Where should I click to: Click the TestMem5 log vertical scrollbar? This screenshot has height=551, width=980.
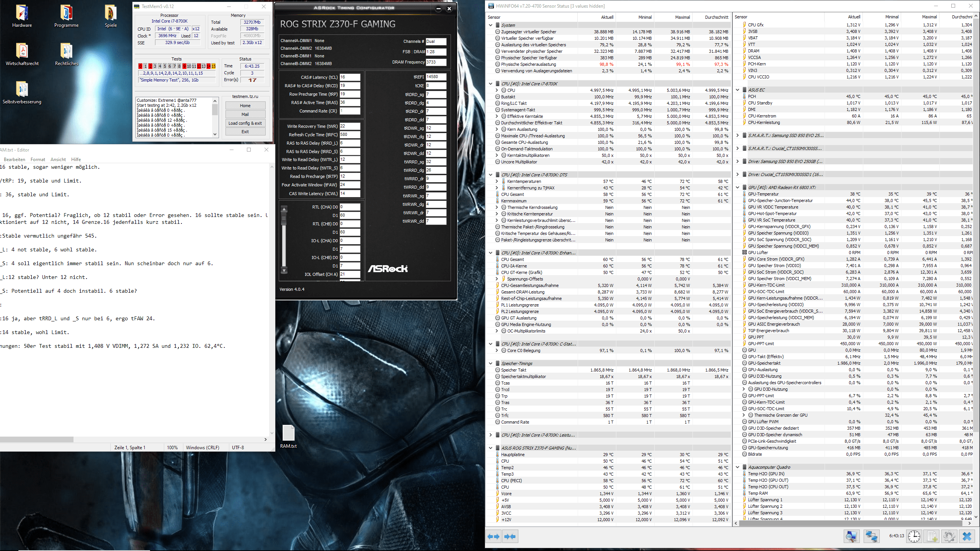click(x=215, y=117)
